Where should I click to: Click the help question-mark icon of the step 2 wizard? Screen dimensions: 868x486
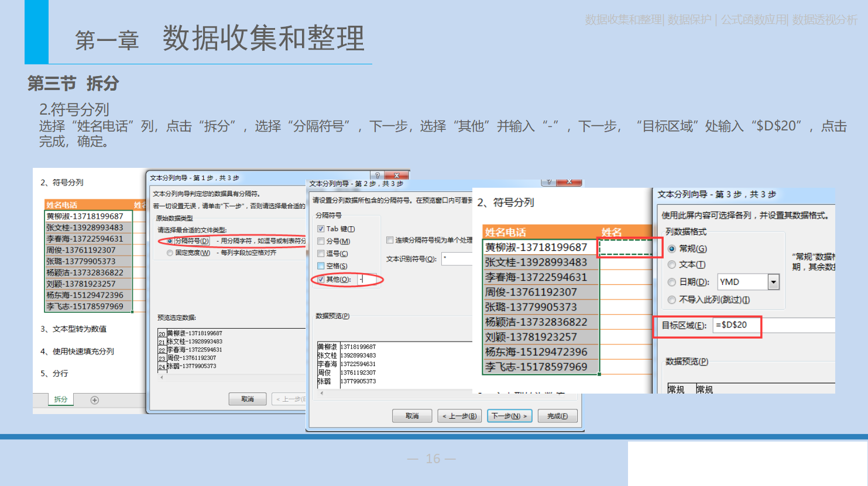(549, 182)
